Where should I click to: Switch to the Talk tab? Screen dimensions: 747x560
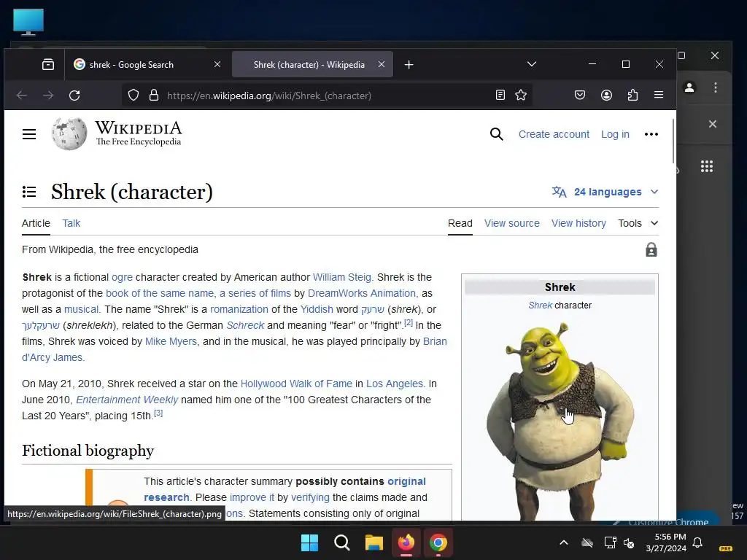pyautogui.click(x=71, y=223)
